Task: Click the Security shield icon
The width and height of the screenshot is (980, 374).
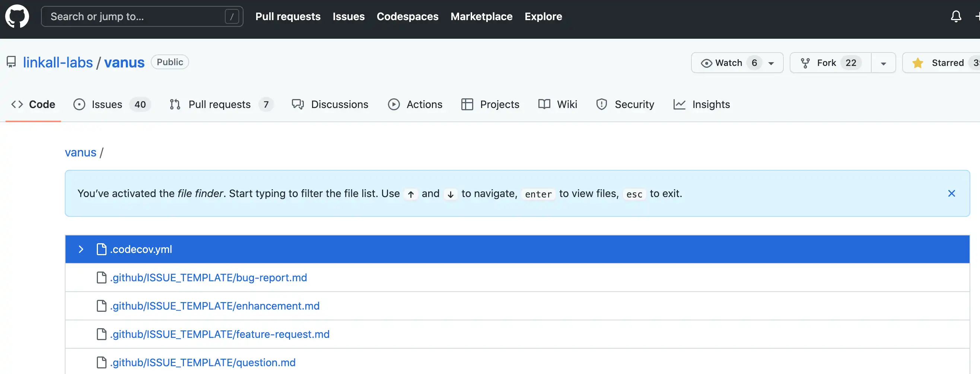Action: coord(601,104)
